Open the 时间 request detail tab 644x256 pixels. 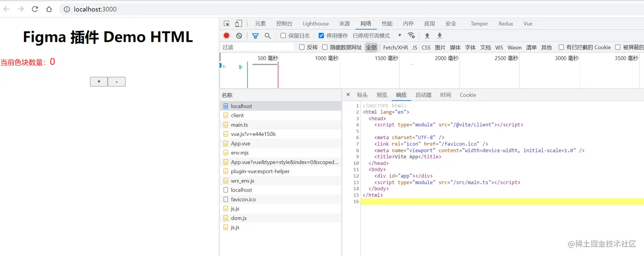point(446,95)
